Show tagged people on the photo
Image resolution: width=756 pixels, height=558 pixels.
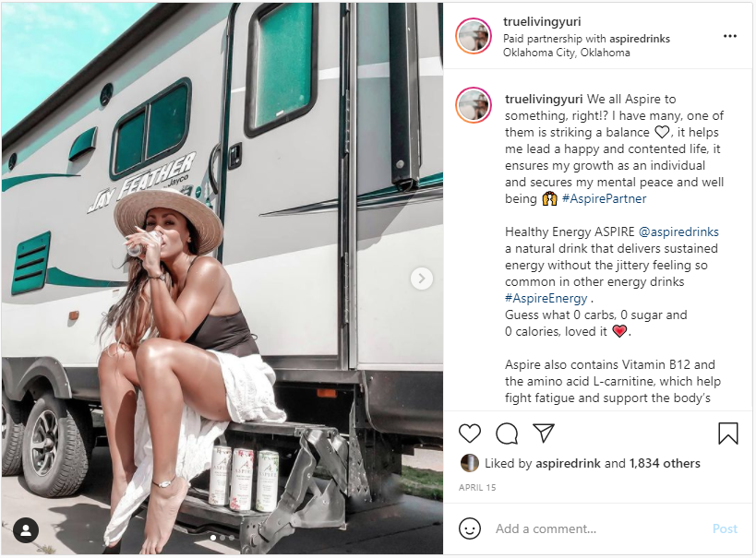pyautogui.click(x=26, y=529)
